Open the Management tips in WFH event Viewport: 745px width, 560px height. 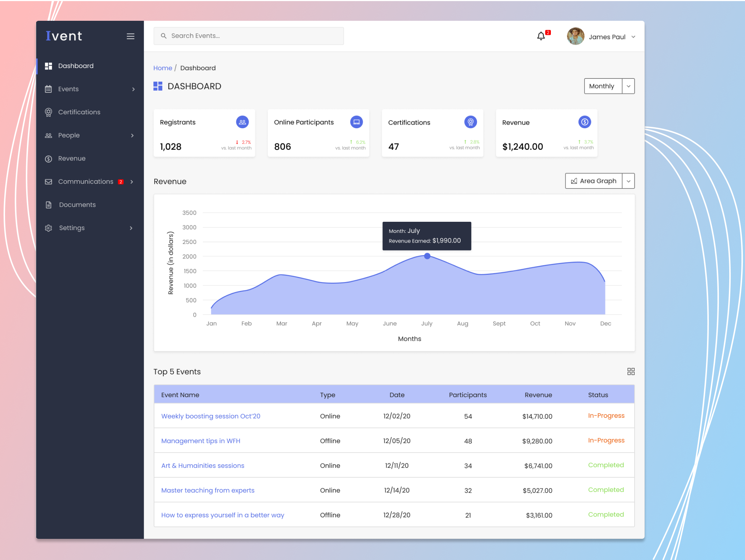click(201, 441)
